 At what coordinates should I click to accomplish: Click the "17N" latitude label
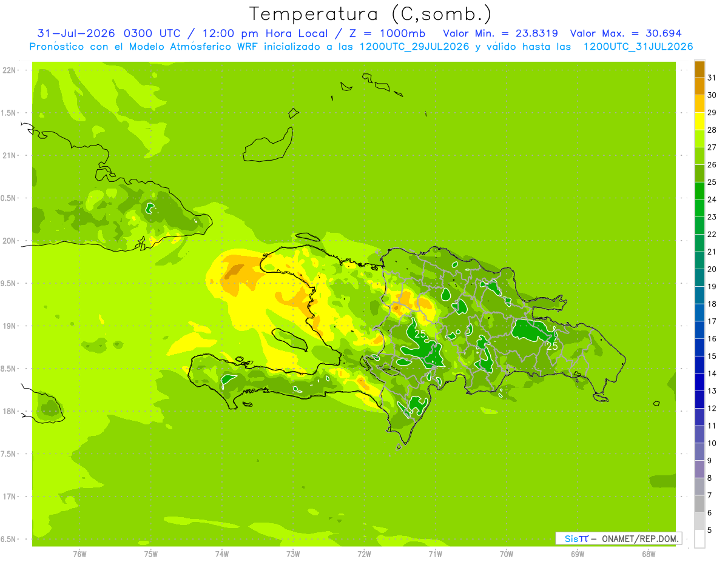pyautogui.click(x=9, y=497)
